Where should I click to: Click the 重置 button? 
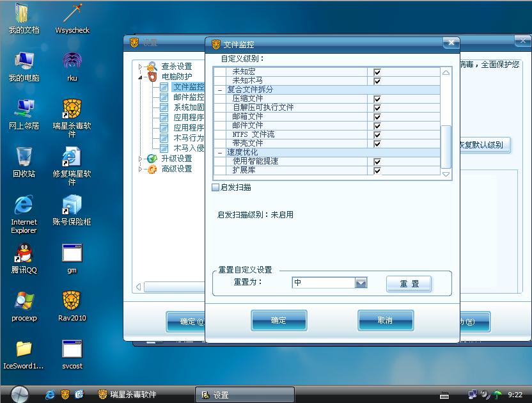[x=409, y=284]
